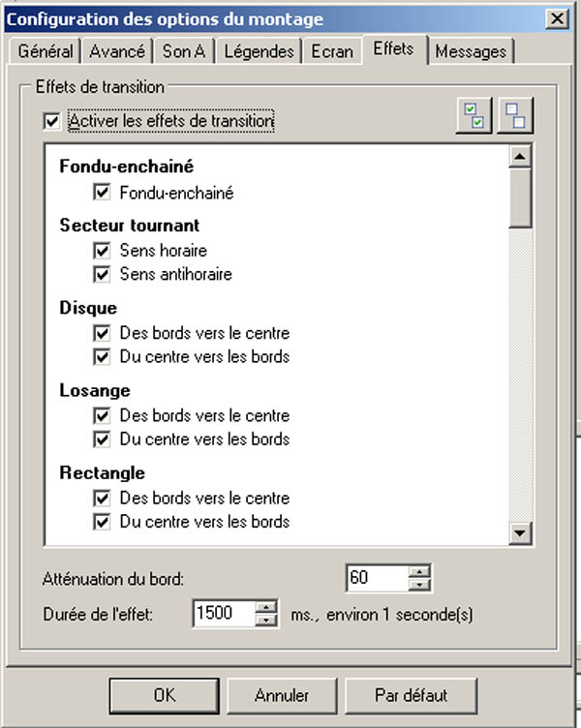Image resolution: width=581 pixels, height=728 pixels.
Task: Uncheck Losange Du centre vers les bords
Action: (x=102, y=440)
